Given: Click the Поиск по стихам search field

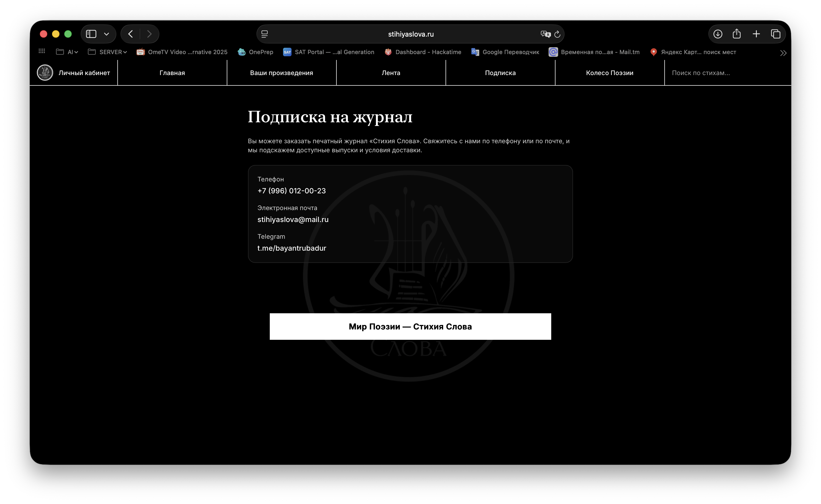Looking at the screenshot, I should click(x=728, y=73).
